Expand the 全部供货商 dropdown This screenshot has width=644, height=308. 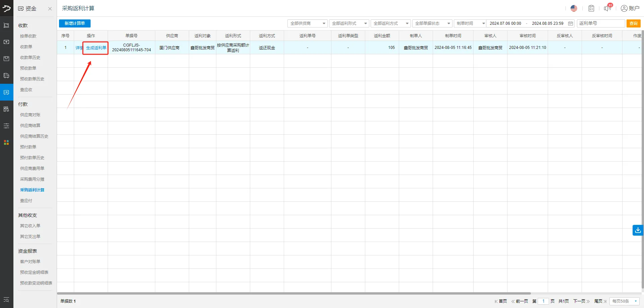click(x=307, y=23)
